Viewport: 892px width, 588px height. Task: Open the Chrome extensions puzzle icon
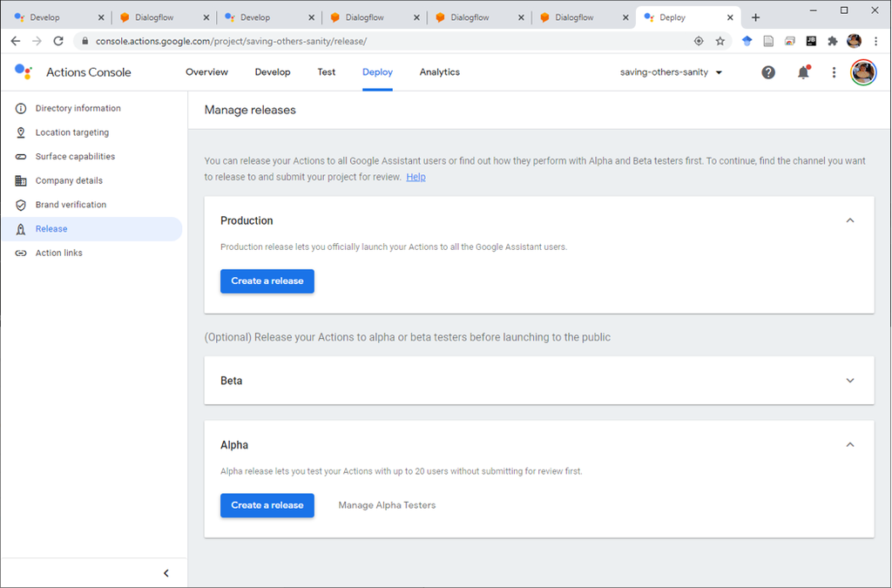(x=833, y=41)
